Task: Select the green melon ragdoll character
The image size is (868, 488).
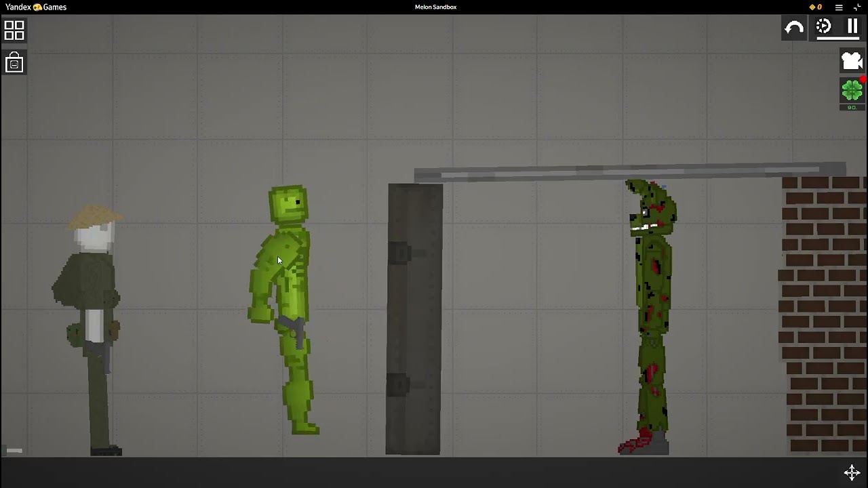Action: coord(285,308)
